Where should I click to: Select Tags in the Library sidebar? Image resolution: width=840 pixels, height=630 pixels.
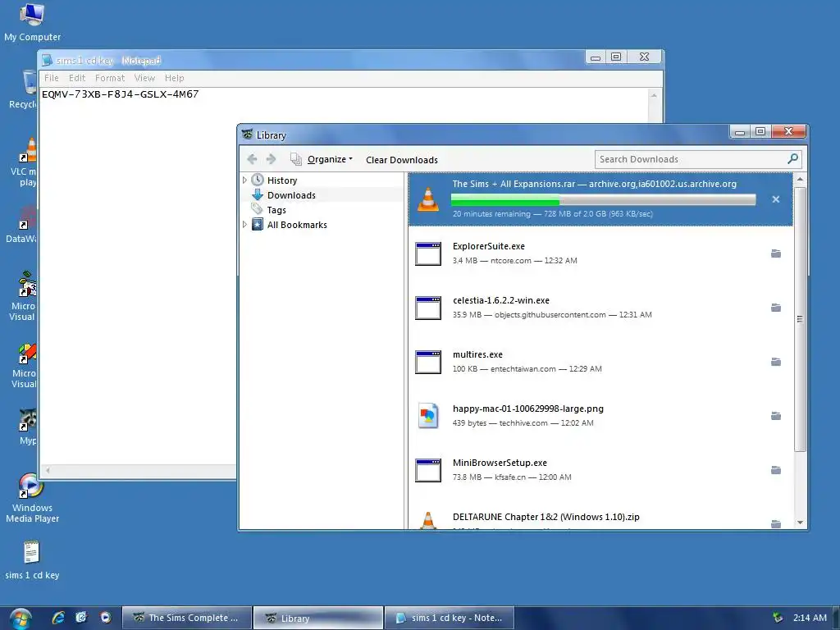tap(276, 210)
